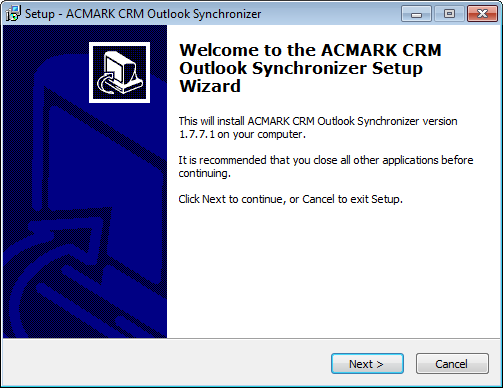Viewport: 503px width, 388px height.
Task: Click the gray bottom bar left of Next
Action: (167, 363)
